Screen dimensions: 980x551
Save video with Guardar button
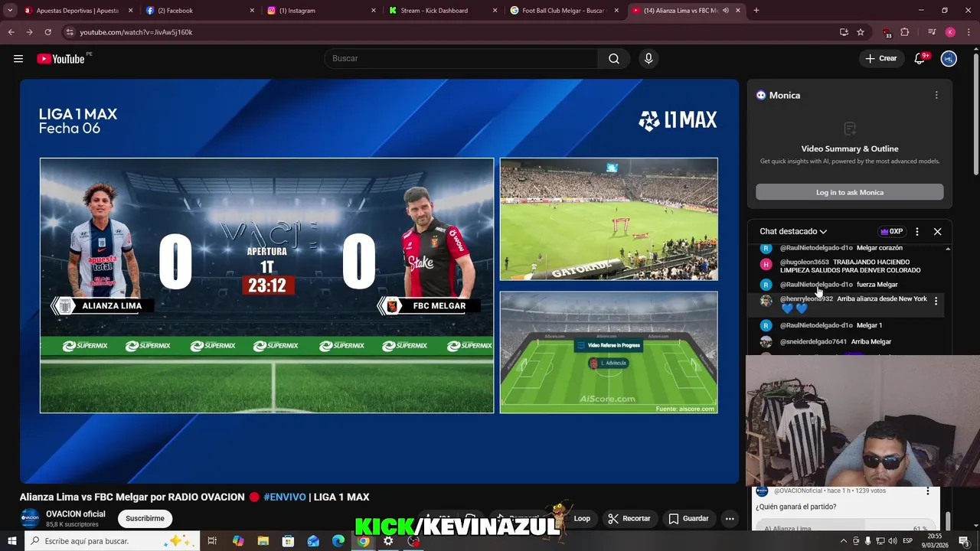coord(688,519)
